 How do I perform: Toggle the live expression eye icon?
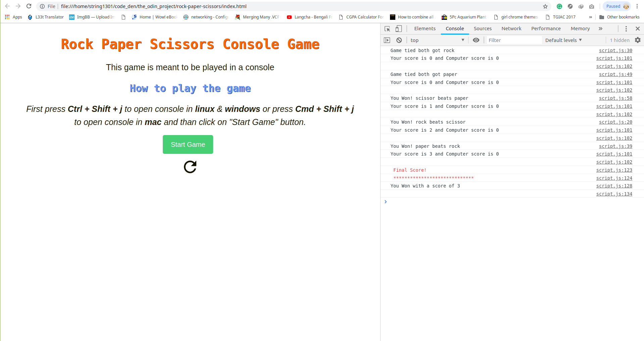[x=476, y=40]
